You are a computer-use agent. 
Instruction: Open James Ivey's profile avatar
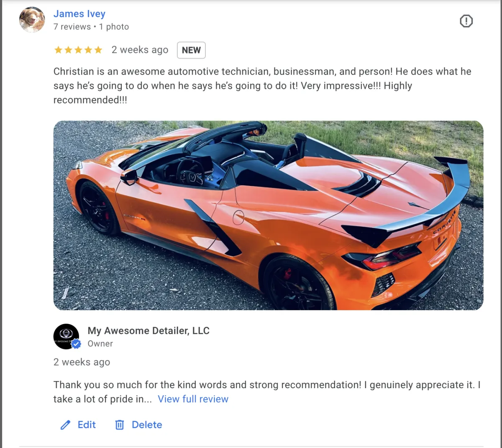tap(32, 20)
